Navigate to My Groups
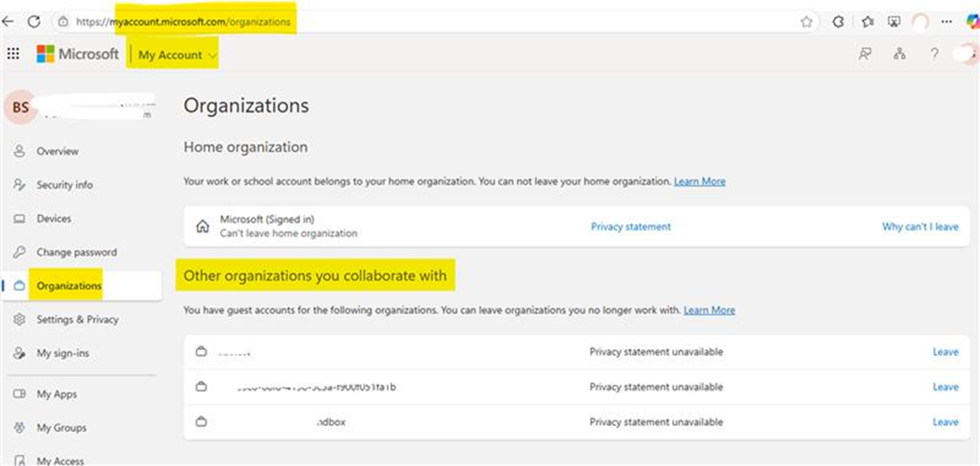Screen dimensions: 980x466 [61, 428]
